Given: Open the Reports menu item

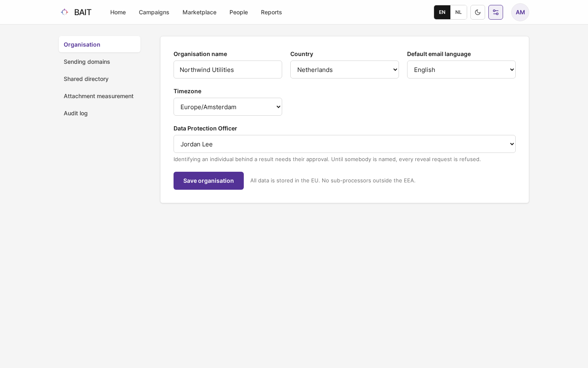Looking at the screenshot, I should 271,12.
